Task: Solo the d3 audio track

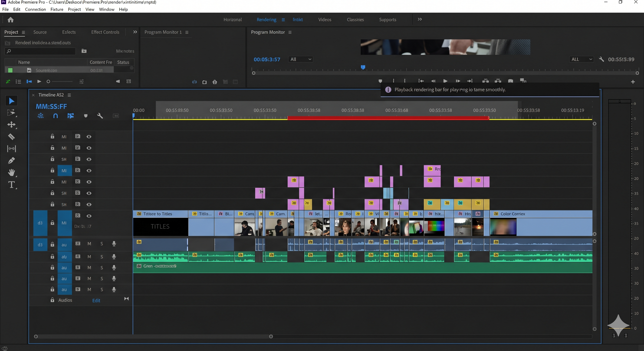Action: (x=102, y=244)
